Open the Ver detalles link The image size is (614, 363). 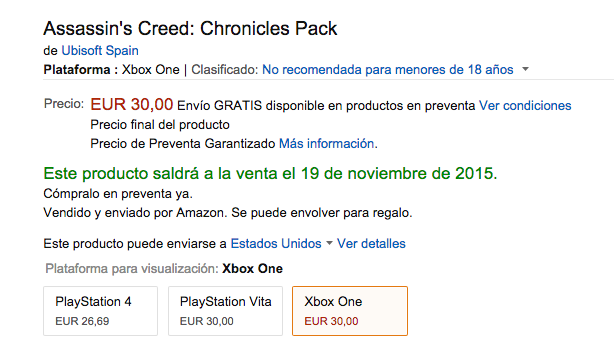(x=371, y=244)
